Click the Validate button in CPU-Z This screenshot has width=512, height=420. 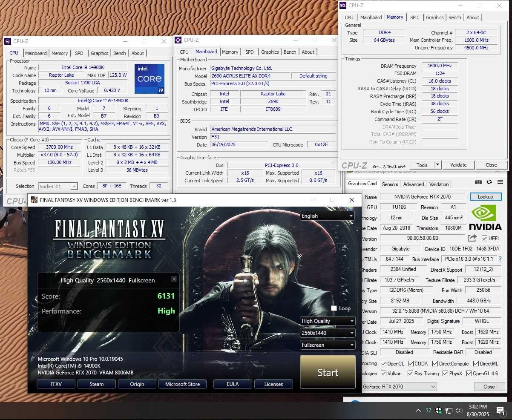[x=458, y=165]
